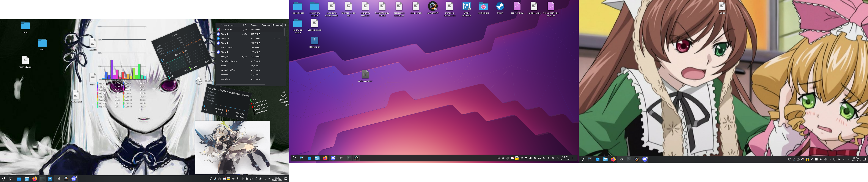Open the Tekst folder icon

42,43
